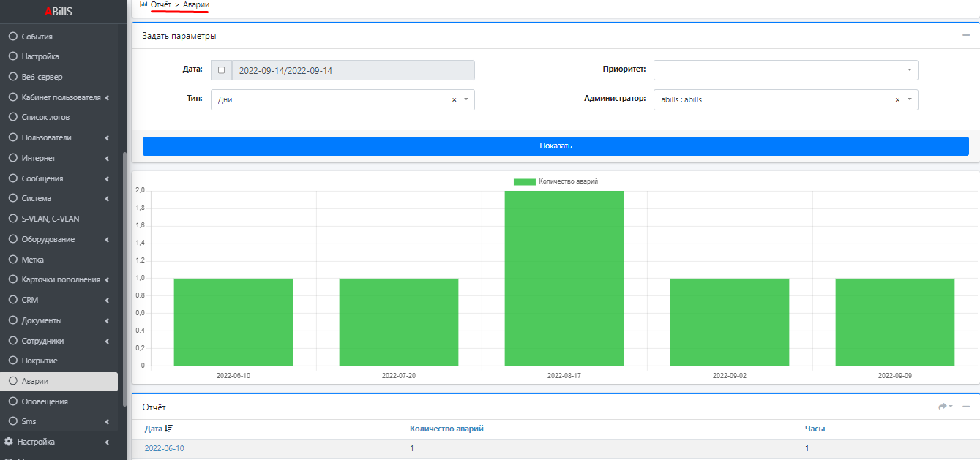Enable the Дата range checkbox
The width and height of the screenshot is (980, 460).
coord(221,70)
